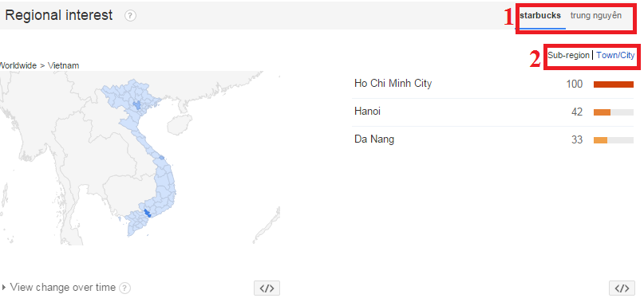Click the Hanoi highlighted region on the map
This screenshot has height=302, width=644.
click(137, 104)
